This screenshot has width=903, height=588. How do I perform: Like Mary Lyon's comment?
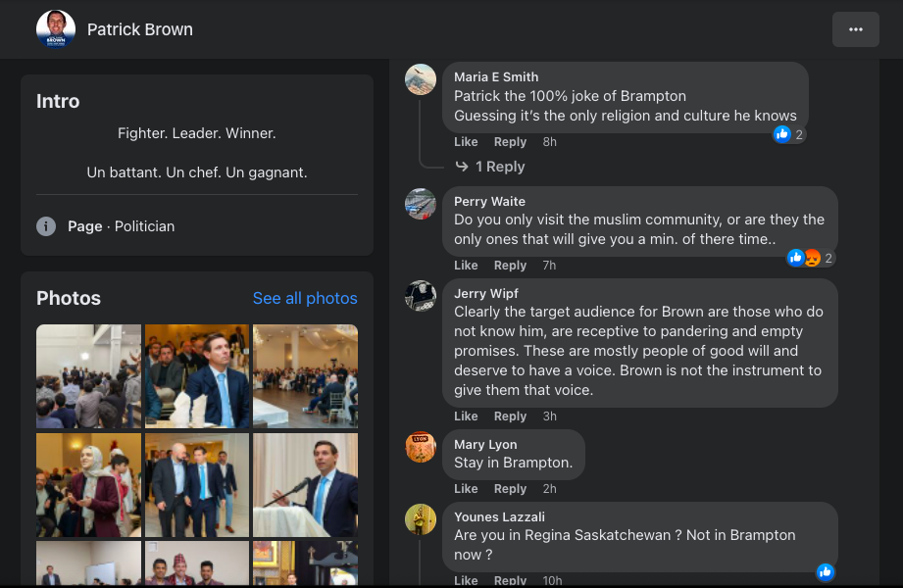[x=466, y=489]
